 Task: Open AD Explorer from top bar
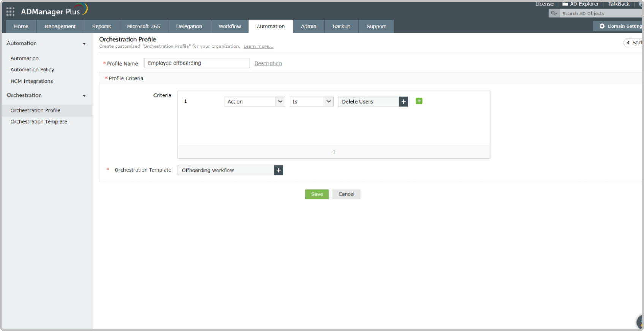click(581, 4)
